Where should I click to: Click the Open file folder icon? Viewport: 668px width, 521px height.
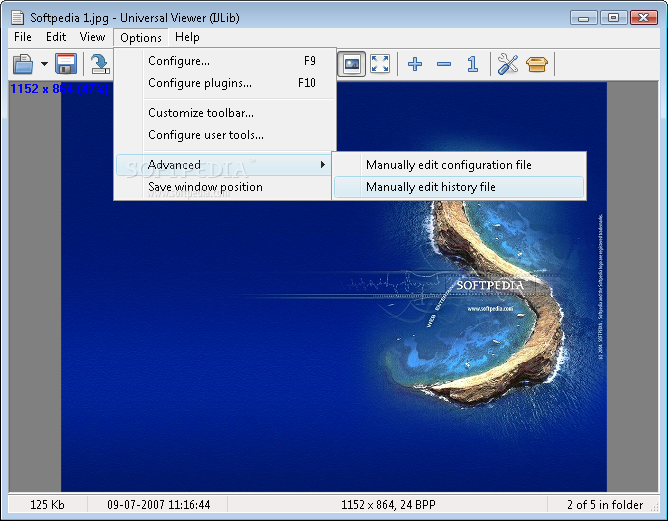point(23,64)
